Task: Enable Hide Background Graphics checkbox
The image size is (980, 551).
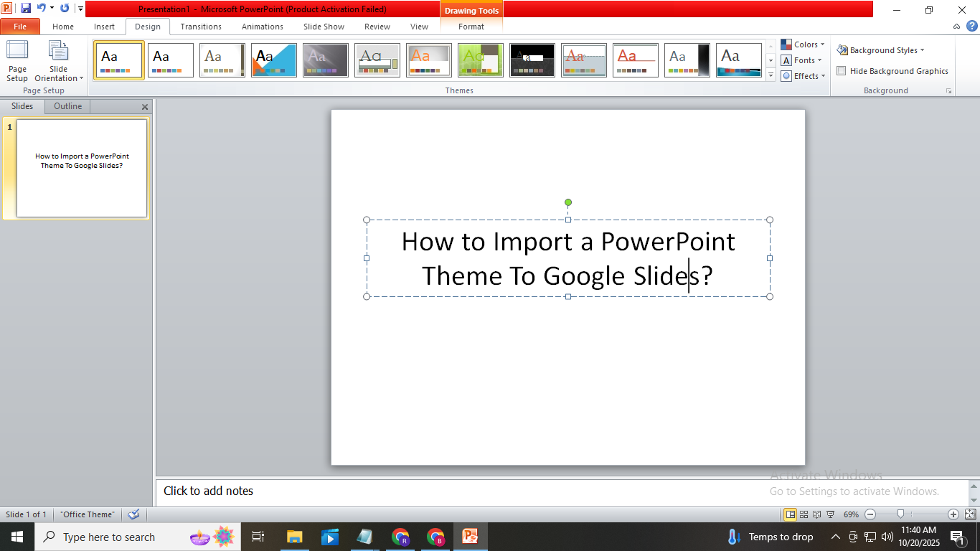Action: [x=842, y=71]
